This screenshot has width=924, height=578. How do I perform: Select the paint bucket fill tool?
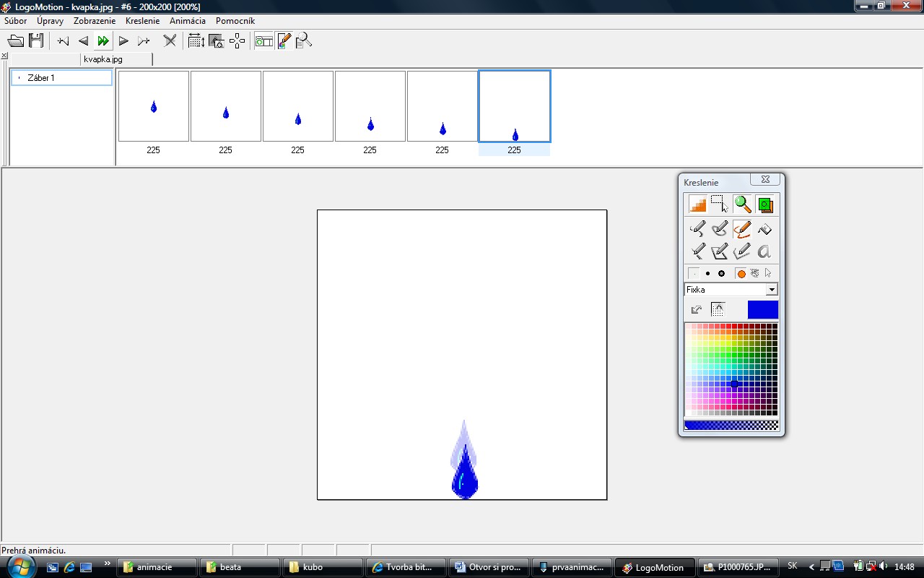pyautogui.click(x=764, y=229)
